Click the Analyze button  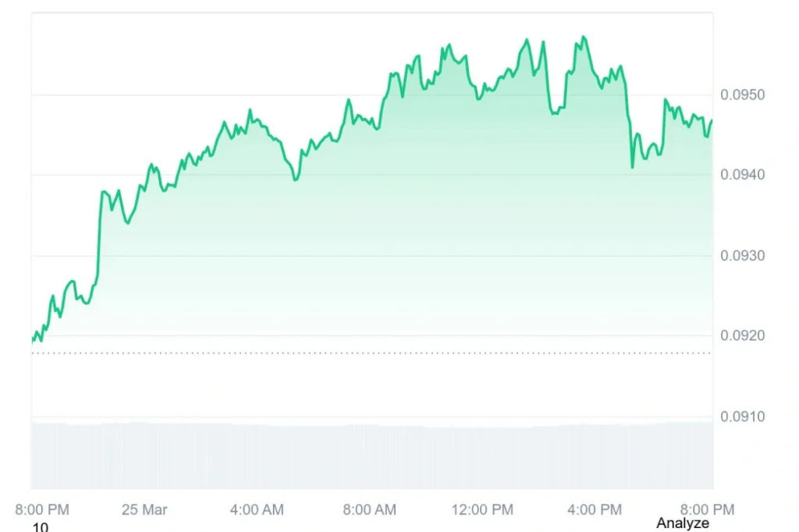(x=682, y=523)
